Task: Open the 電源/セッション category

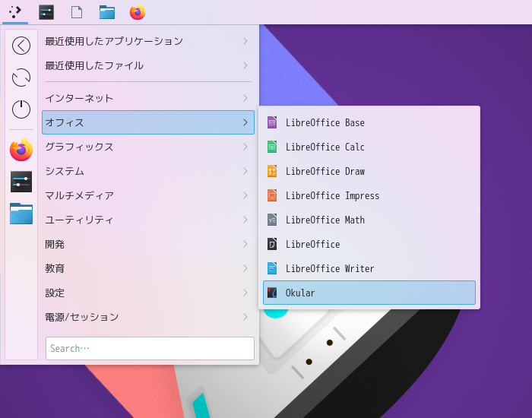Action: [x=148, y=317]
